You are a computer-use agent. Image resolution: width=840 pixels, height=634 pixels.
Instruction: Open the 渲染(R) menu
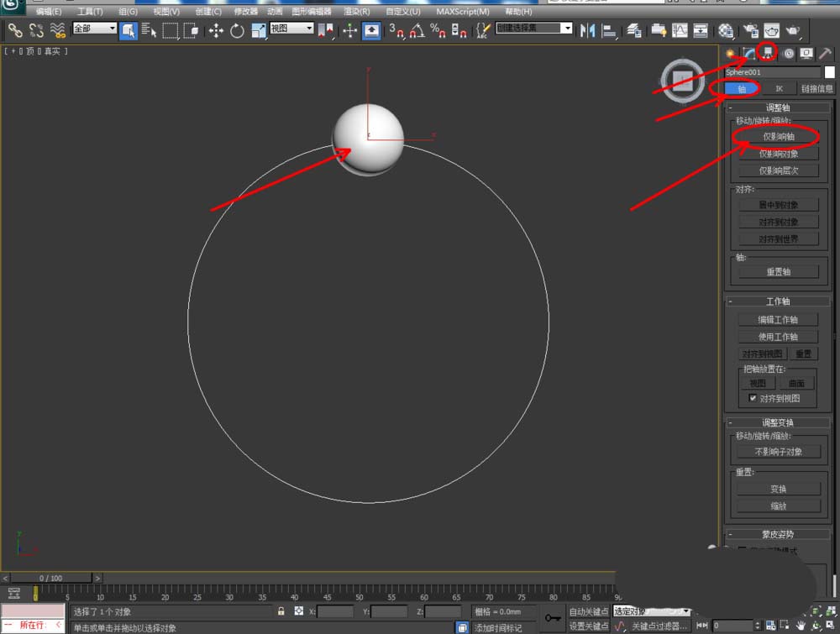point(357,12)
